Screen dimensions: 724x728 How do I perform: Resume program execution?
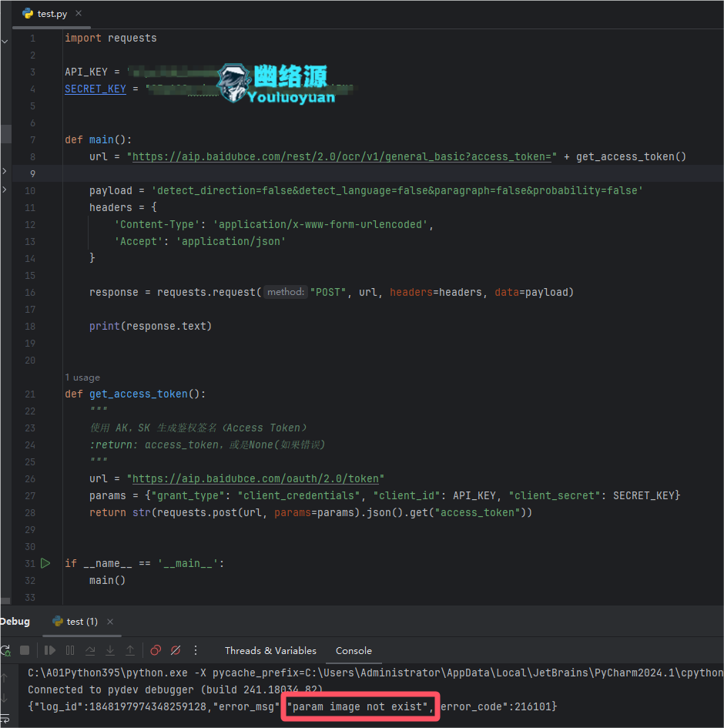pos(50,651)
